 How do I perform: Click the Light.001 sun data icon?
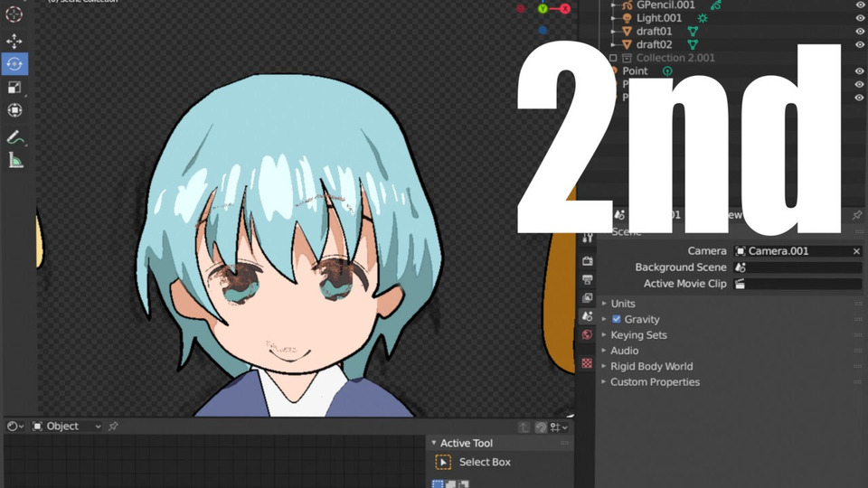[703, 18]
